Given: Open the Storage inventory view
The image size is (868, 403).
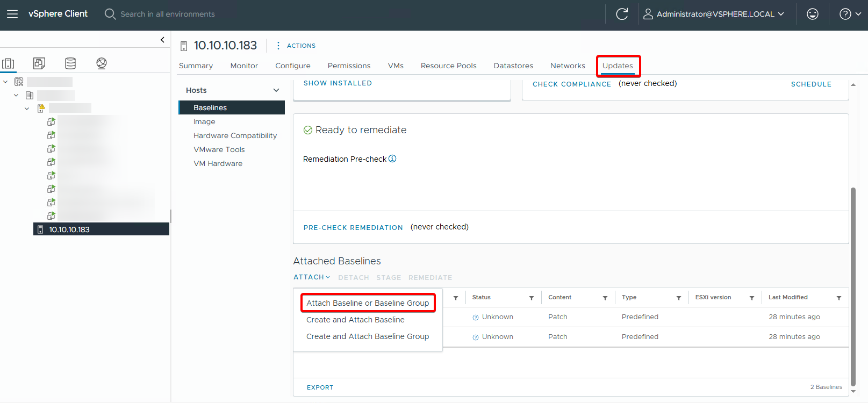Looking at the screenshot, I should pyautogui.click(x=70, y=63).
